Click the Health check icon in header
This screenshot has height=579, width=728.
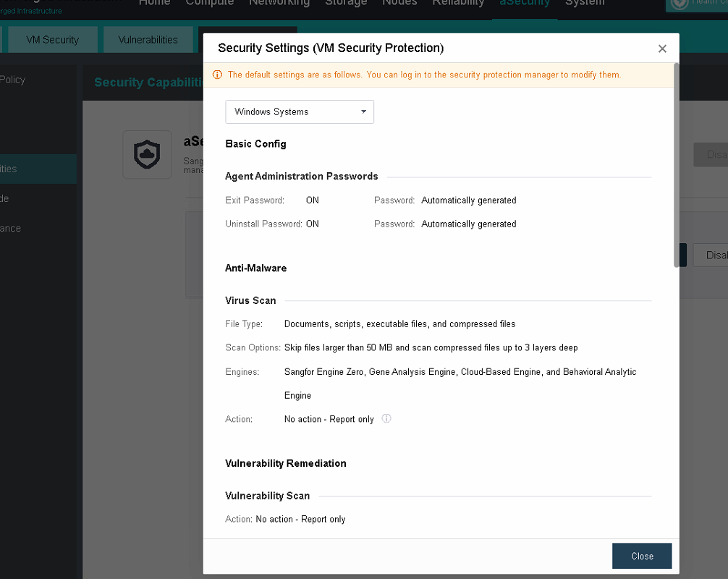[680, 4]
